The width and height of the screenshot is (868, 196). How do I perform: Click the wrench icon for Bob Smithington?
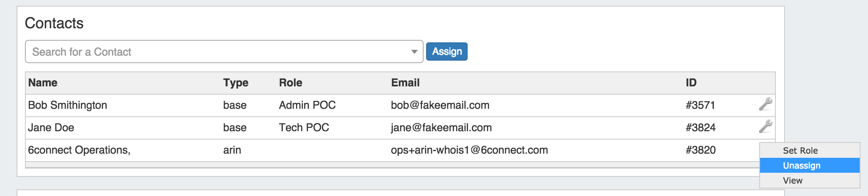pyautogui.click(x=765, y=104)
